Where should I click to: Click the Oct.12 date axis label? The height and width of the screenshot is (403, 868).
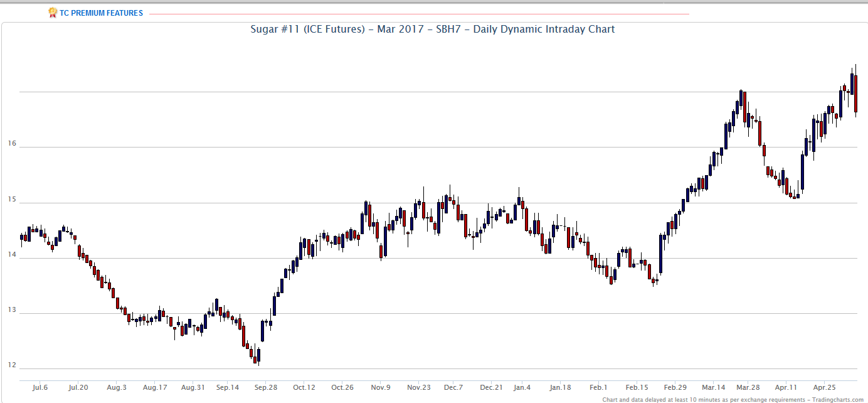pyautogui.click(x=304, y=387)
